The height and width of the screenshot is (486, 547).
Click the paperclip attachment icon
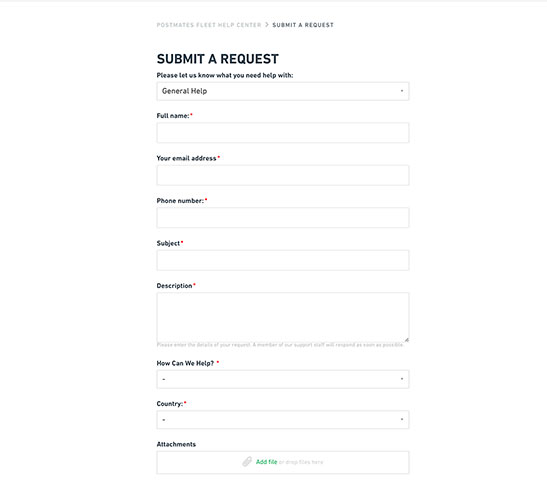point(247,462)
